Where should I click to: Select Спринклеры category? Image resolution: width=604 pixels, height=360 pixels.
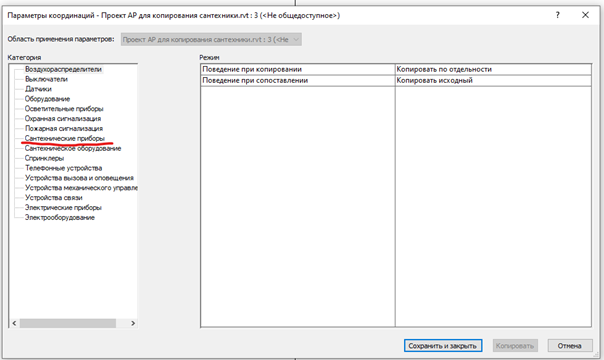point(44,158)
